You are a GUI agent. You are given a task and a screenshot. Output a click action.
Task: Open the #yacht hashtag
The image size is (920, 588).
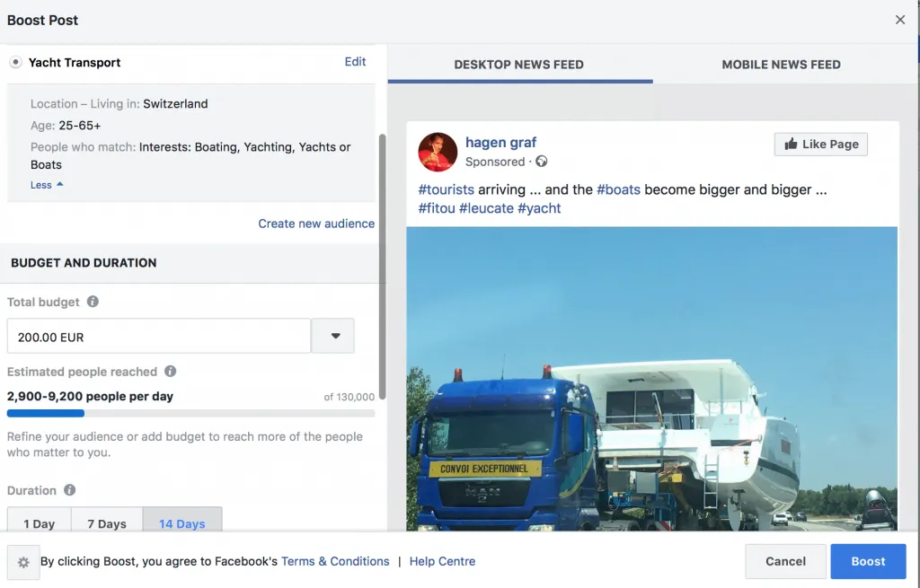pyautogui.click(x=539, y=208)
